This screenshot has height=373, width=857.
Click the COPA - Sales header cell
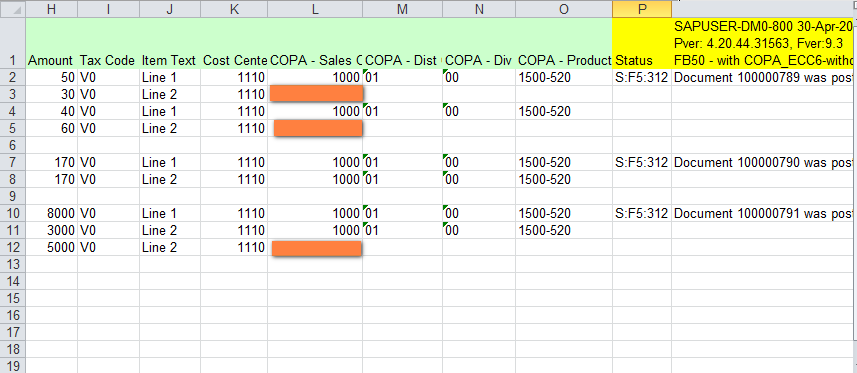315,43
